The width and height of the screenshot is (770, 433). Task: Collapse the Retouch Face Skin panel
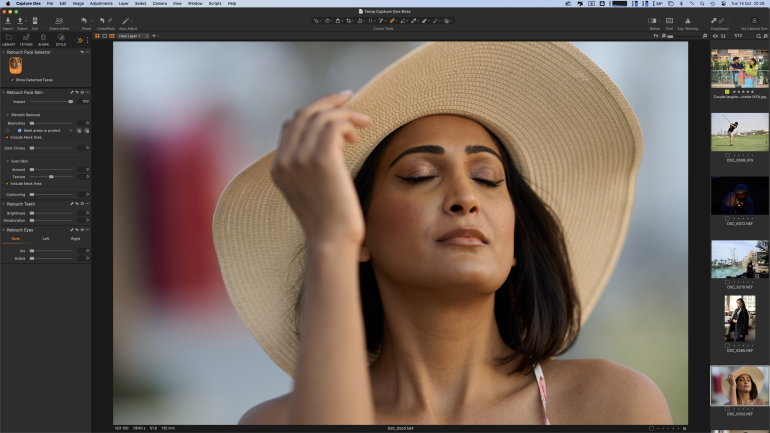pos(3,92)
